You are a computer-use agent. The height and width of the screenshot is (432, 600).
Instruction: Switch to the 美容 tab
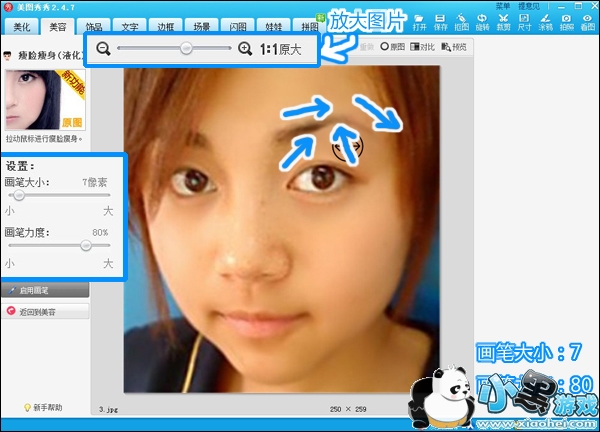(58, 26)
